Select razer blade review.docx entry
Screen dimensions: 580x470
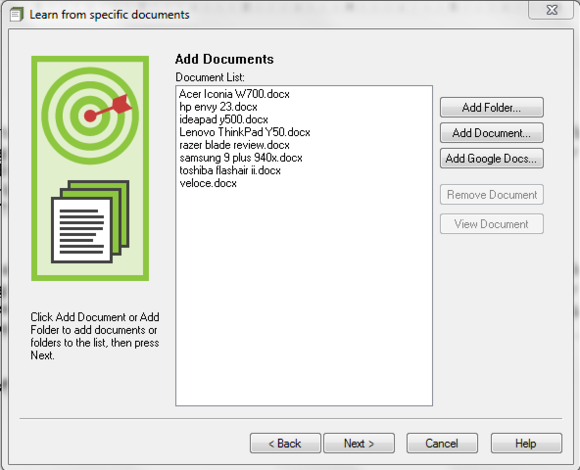[x=234, y=145]
